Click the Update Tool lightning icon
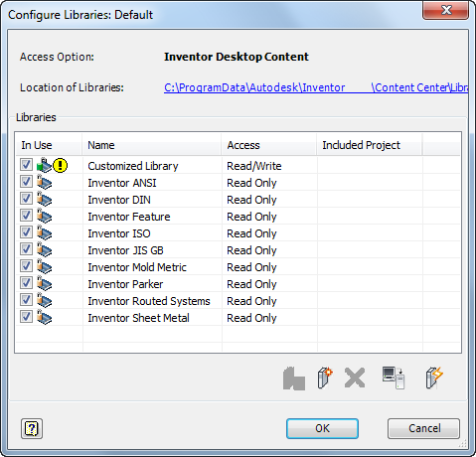This screenshot has height=457, width=476. click(434, 378)
